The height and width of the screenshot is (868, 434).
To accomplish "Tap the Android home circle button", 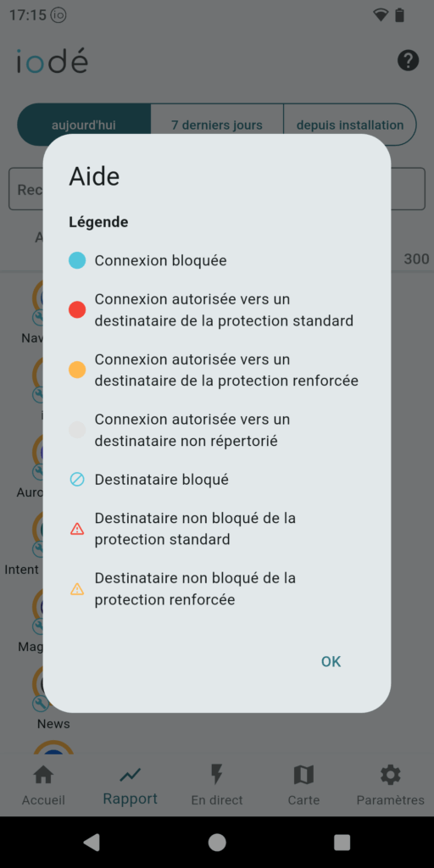I will (x=217, y=842).
